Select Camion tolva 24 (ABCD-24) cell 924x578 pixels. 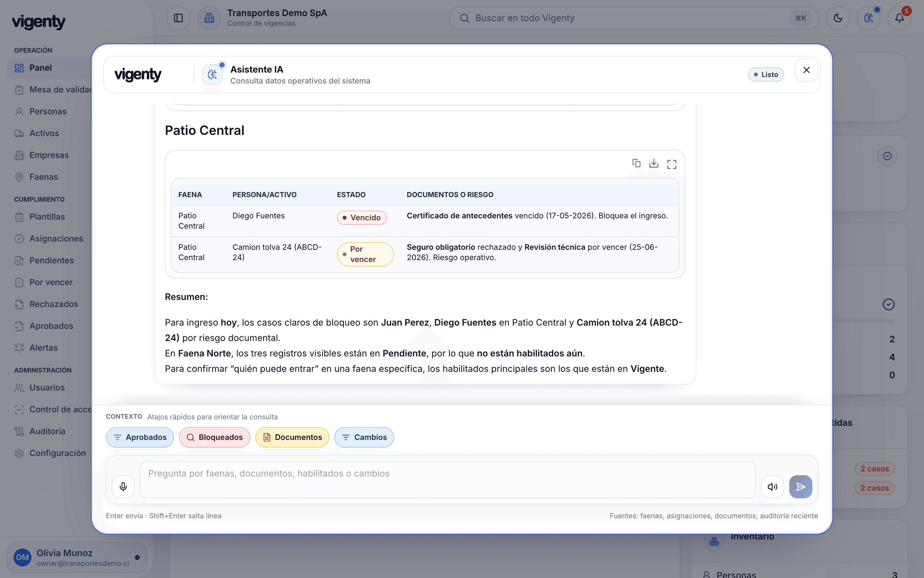pyautogui.click(x=277, y=252)
